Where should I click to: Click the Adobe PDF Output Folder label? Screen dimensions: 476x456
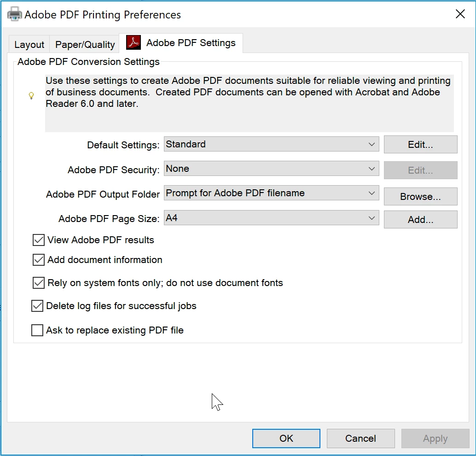[x=103, y=194]
